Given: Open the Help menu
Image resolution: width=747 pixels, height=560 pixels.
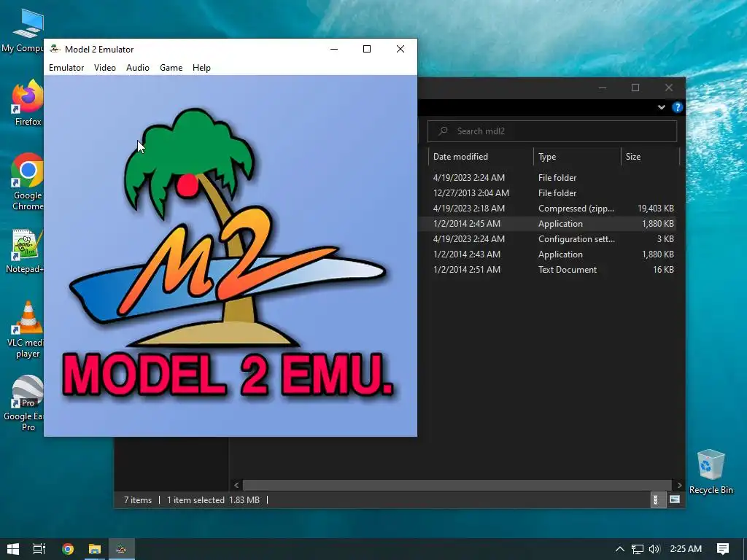Looking at the screenshot, I should pos(201,68).
